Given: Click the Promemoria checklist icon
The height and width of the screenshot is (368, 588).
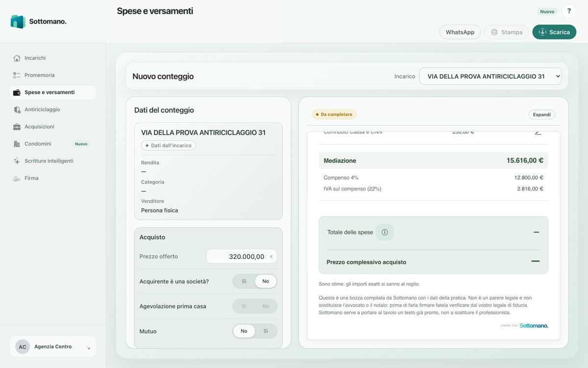Looking at the screenshot, I should (17, 75).
